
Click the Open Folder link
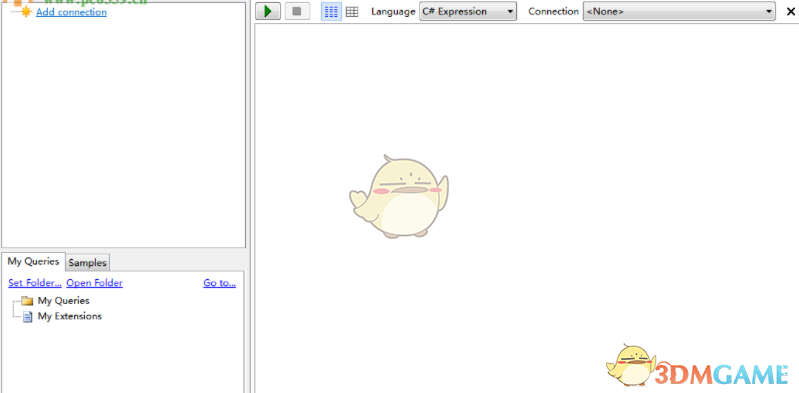94,282
